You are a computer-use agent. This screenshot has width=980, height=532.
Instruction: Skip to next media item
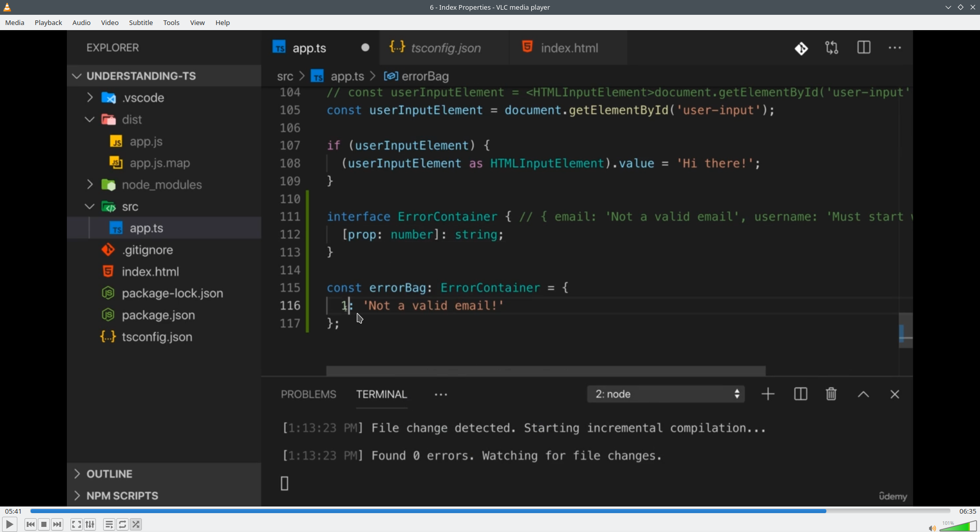pos(58,524)
